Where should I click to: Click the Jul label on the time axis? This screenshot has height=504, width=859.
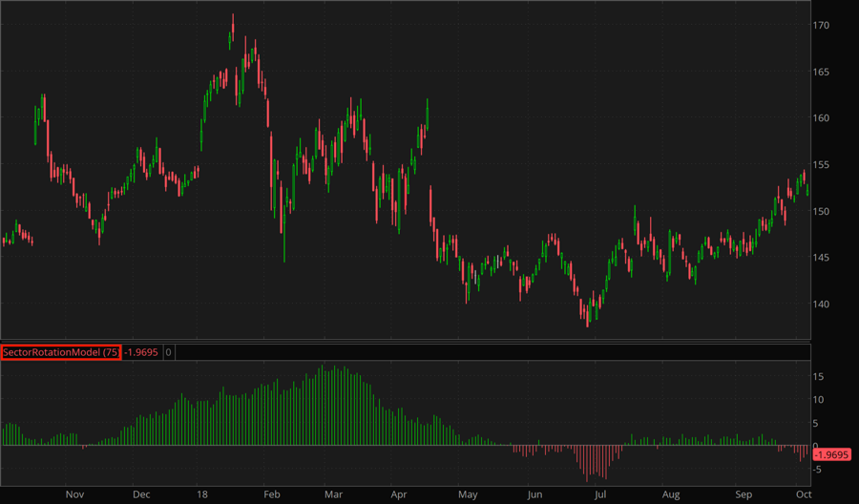tap(600, 494)
